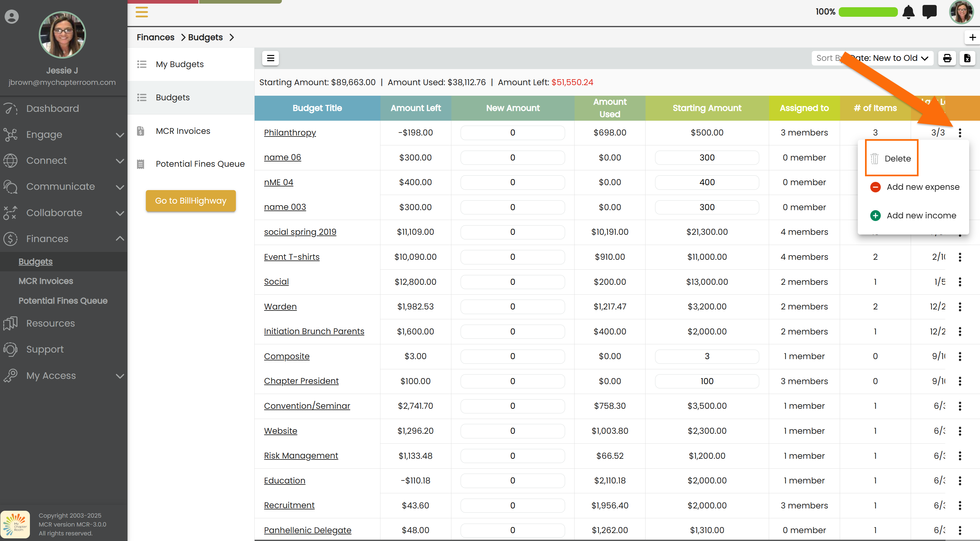980x541 pixels.
Task: Click New Amount field for name 06
Action: point(512,158)
